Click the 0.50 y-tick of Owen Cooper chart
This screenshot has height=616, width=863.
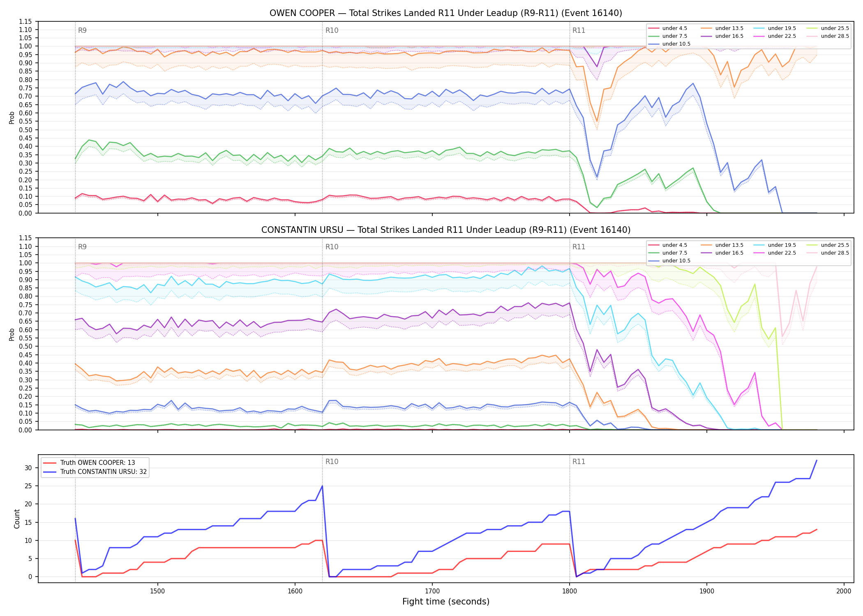(x=25, y=130)
